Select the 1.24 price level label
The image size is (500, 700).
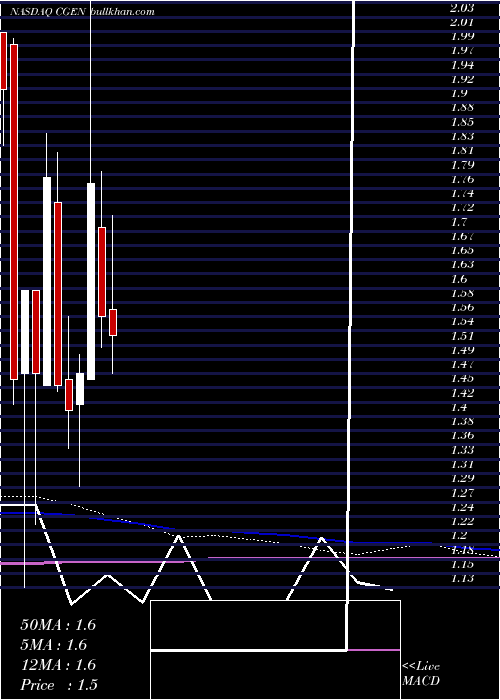[462, 507]
